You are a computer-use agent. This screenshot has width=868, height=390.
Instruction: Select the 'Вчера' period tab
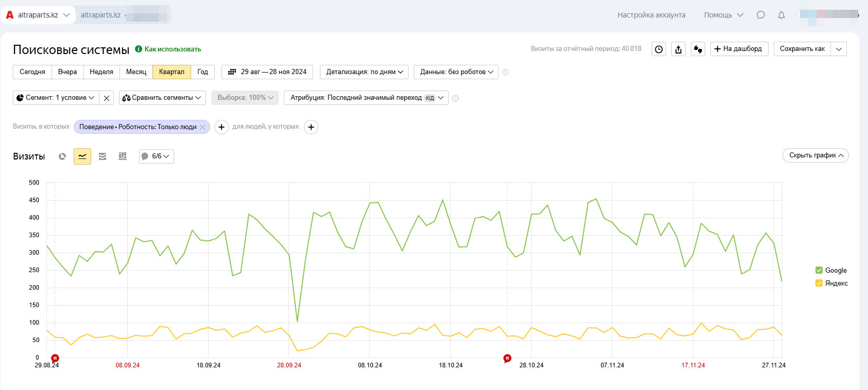click(67, 72)
